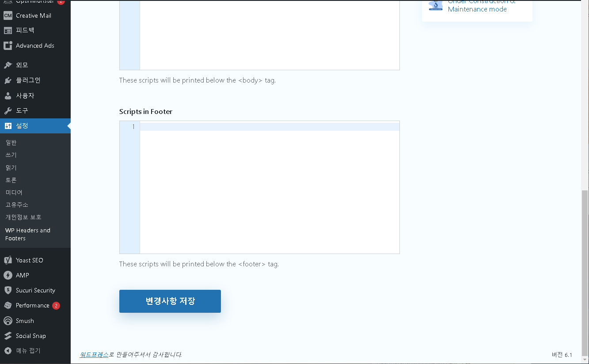Open the 피드백 menu
This screenshot has width=589, height=364.
click(35, 30)
